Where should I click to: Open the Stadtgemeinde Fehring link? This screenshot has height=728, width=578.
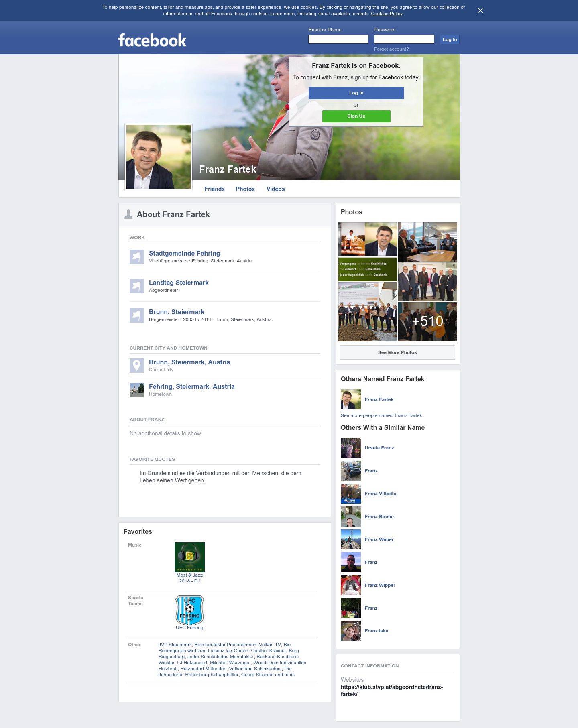184,253
